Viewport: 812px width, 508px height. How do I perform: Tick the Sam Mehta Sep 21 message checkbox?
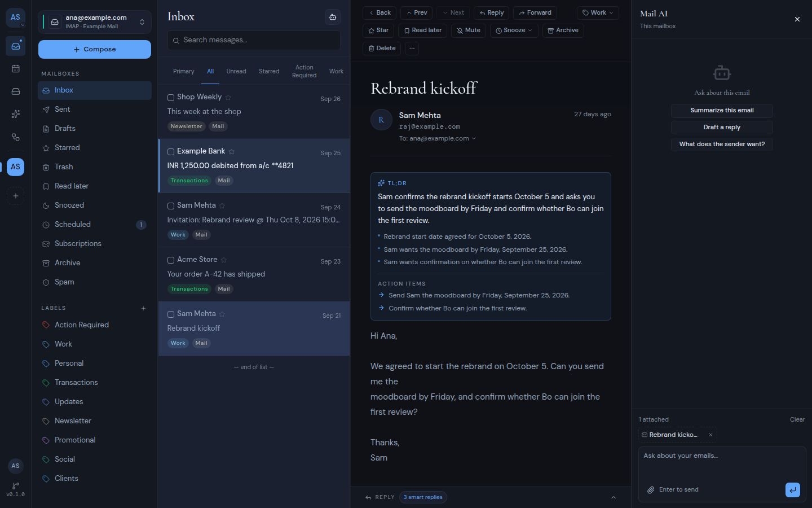point(171,314)
